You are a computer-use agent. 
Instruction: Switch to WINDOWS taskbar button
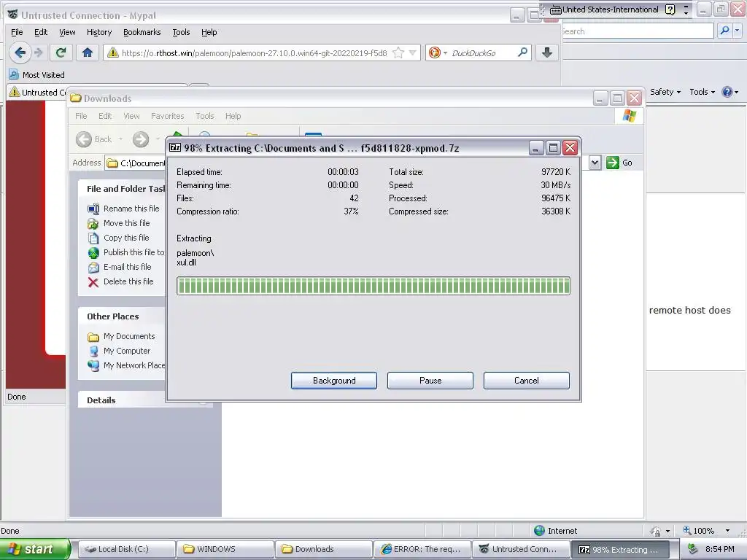[x=225, y=549]
